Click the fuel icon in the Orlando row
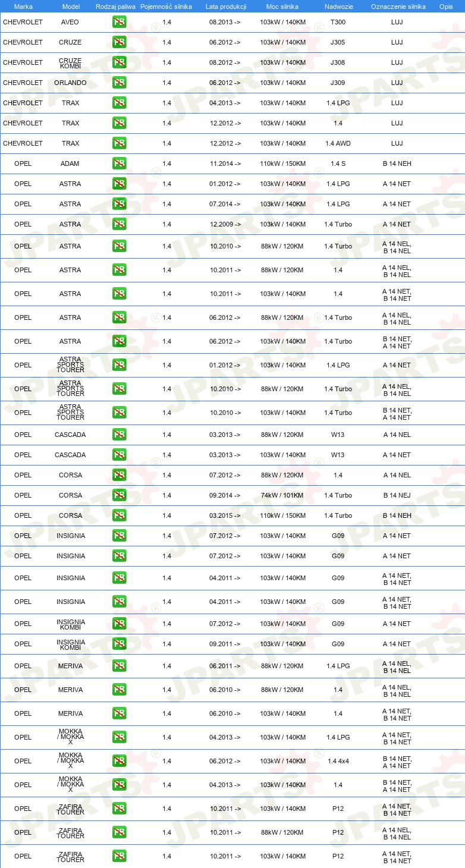Screen dimensions: 465x868 (x=119, y=83)
